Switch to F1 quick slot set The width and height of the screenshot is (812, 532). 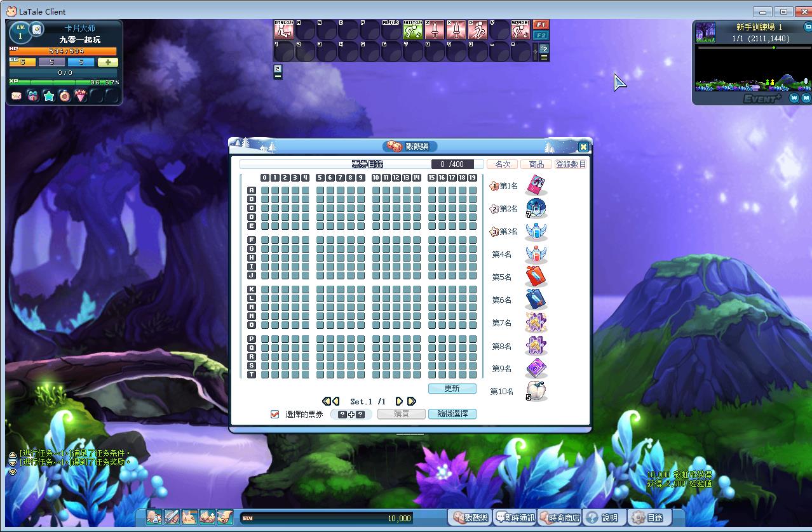coord(540,25)
